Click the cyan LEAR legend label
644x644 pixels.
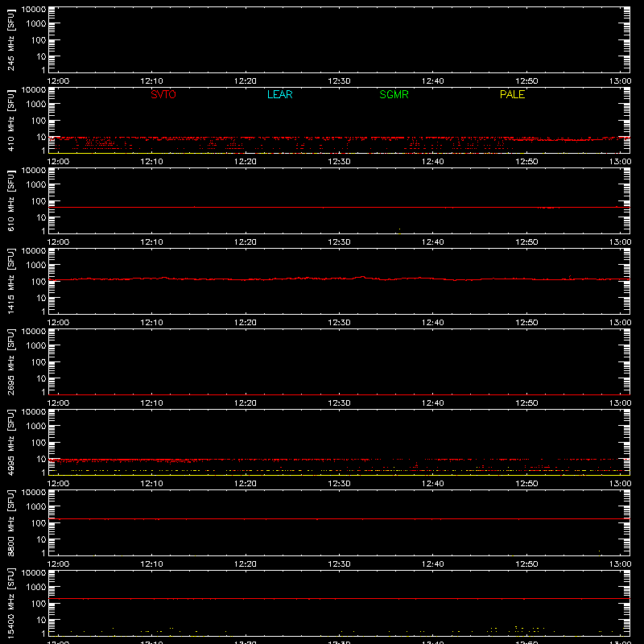coord(279,94)
